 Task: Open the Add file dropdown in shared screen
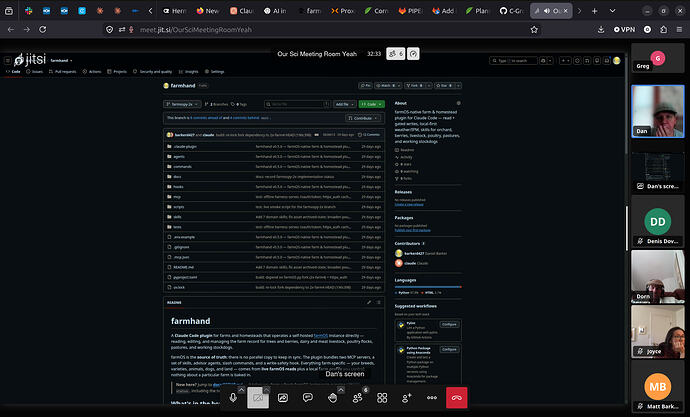coord(345,104)
